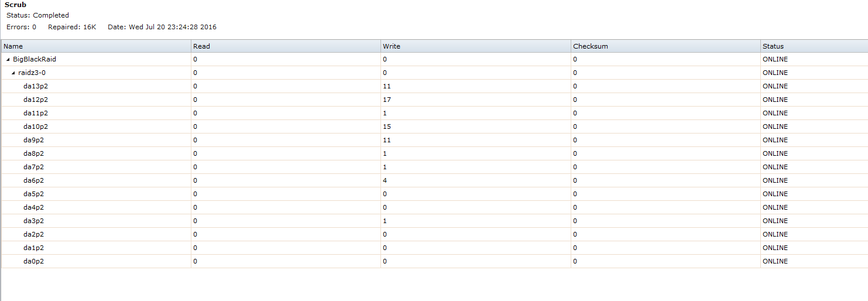Screen dimensions: 868x301
Task: Collapse the BigBlackRaid tree node
Action: click(8, 60)
